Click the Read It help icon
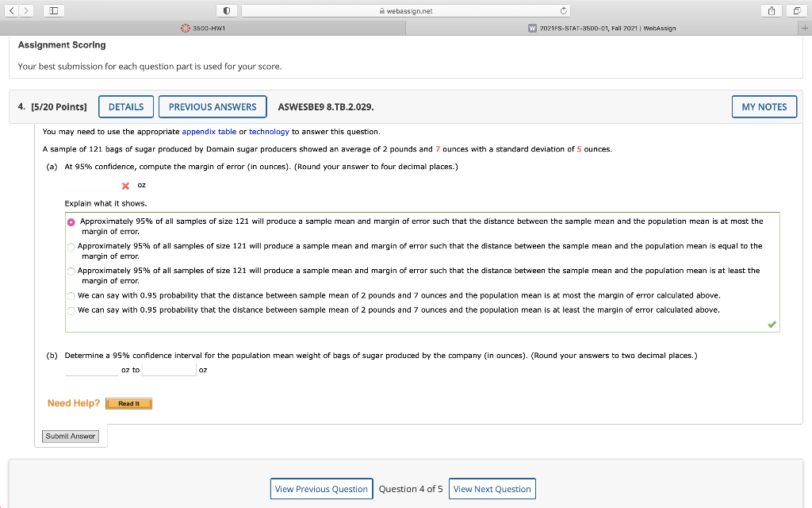The image size is (812, 508). pos(128,403)
